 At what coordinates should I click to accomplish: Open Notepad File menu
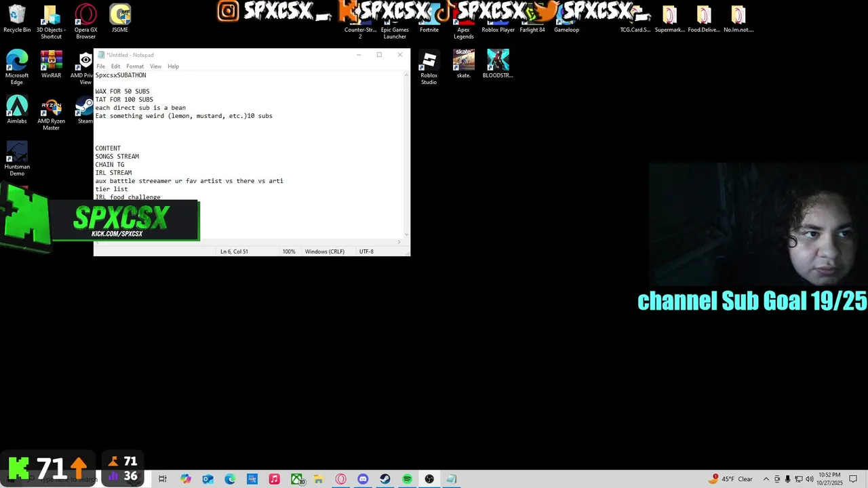100,66
